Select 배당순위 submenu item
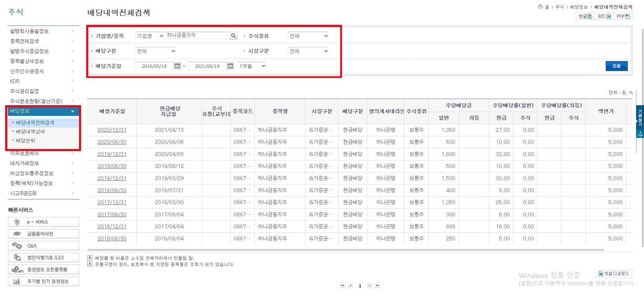Image resolution: width=644 pixels, height=298 pixels. click(x=25, y=140)
